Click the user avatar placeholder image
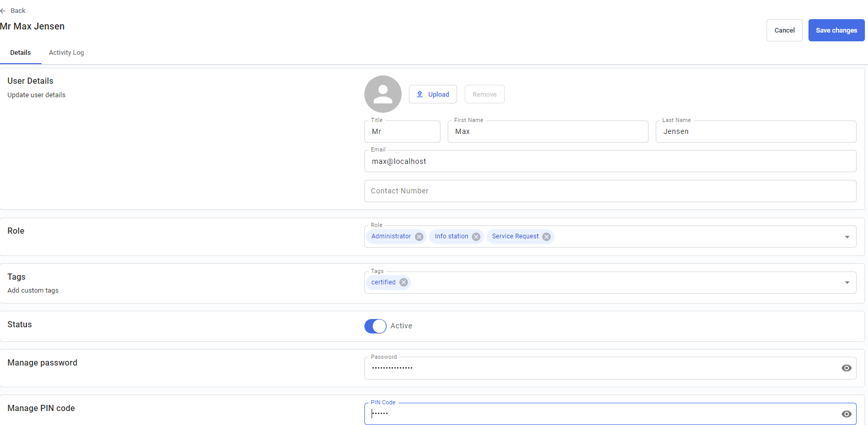868x425 pixels. (x=383, y=94)
